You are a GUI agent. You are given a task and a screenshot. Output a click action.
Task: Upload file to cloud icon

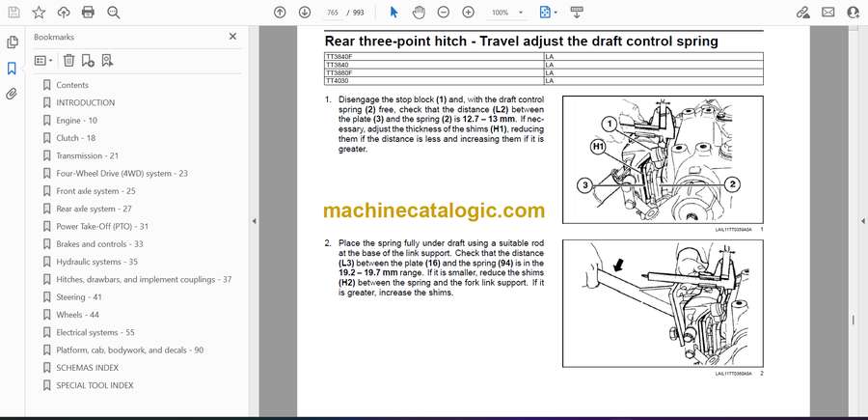pos(64,13)
